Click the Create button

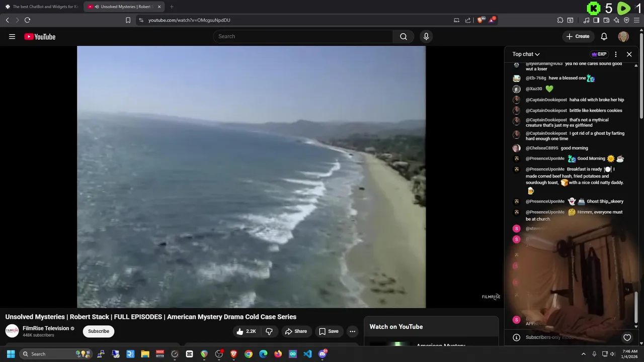click(578, 36)
